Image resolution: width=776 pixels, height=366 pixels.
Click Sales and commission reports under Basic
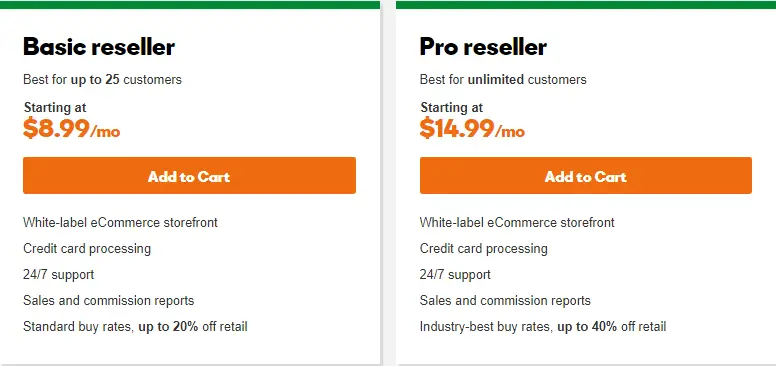(x=108, y=301)
